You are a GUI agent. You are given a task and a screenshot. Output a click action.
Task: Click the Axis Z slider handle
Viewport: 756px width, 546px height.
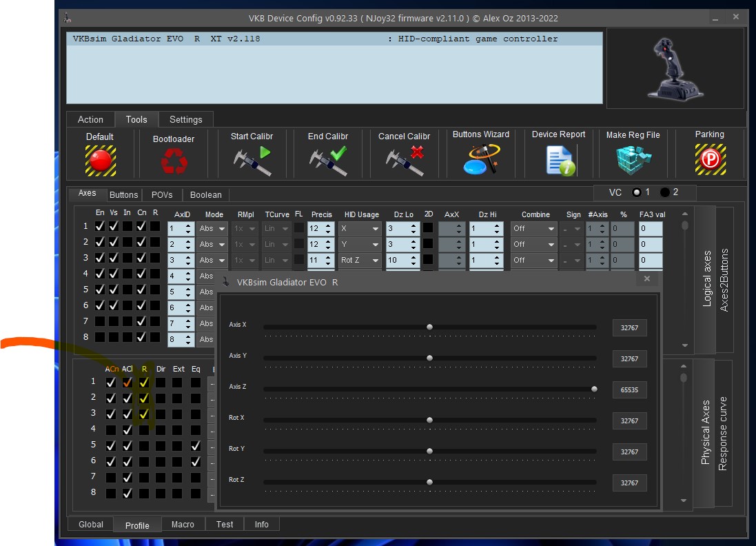(595, 389)
